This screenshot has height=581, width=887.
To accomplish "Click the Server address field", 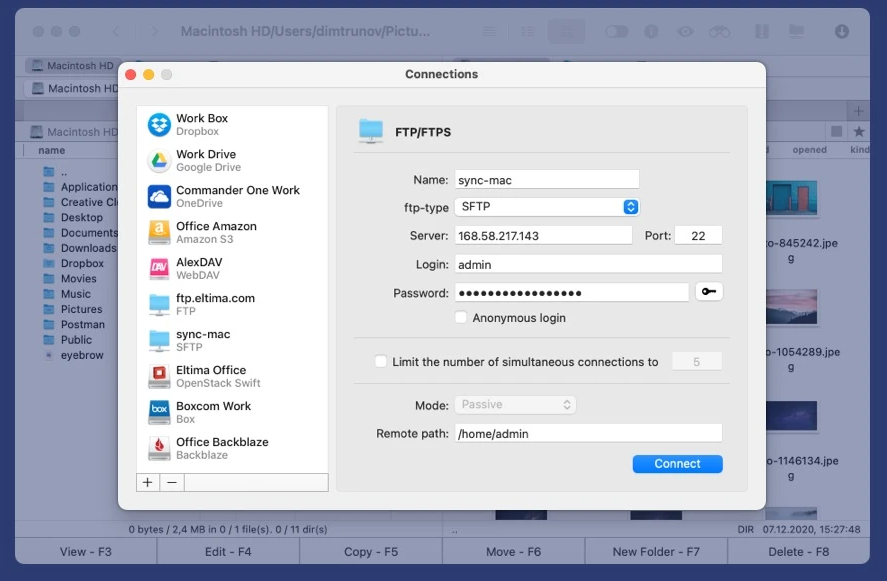I will [543, 236].
